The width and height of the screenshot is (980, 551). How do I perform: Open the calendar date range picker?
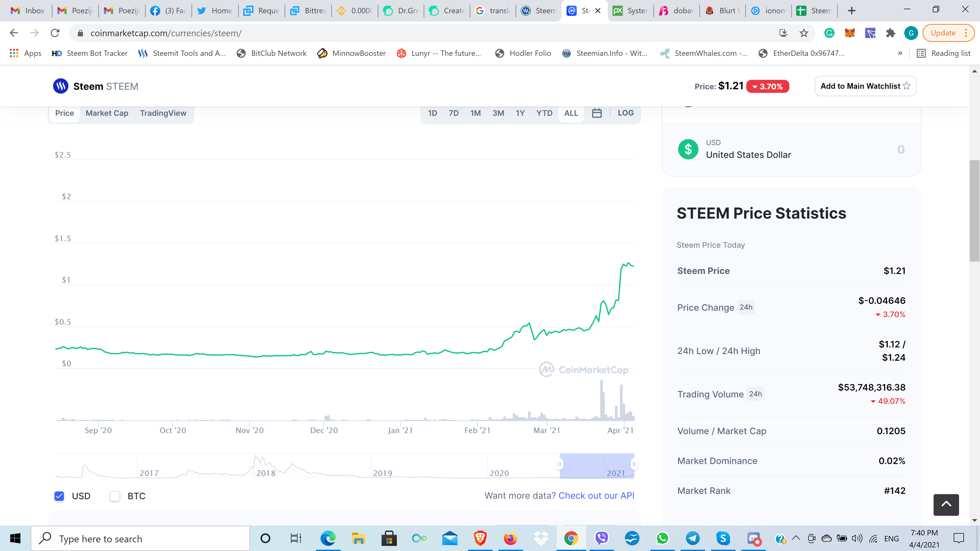(596, 113)
